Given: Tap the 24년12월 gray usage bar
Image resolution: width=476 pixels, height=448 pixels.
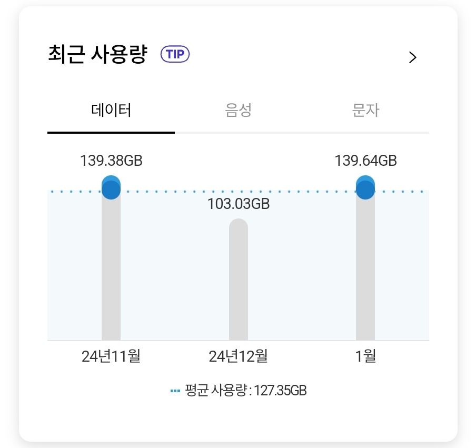Looking at the screenshot, I should click(239, 279).
